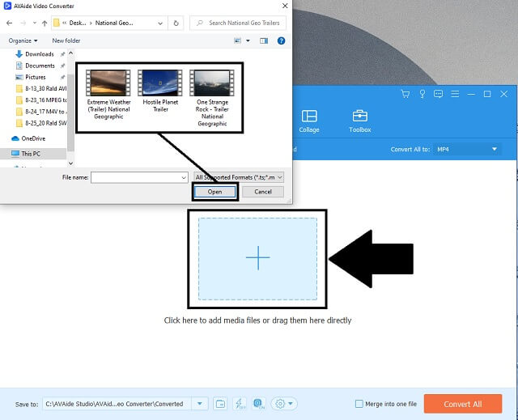This screenshot has height=420, width=518.
Task: Expand the Convert All to MP4 dropdown
Action: (467, 149)
